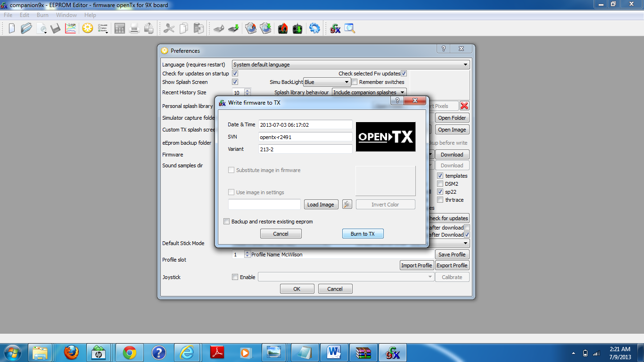Open Google Chrome from the taskbar
Viewport: 644px width, 362px height.
[129, 352]
